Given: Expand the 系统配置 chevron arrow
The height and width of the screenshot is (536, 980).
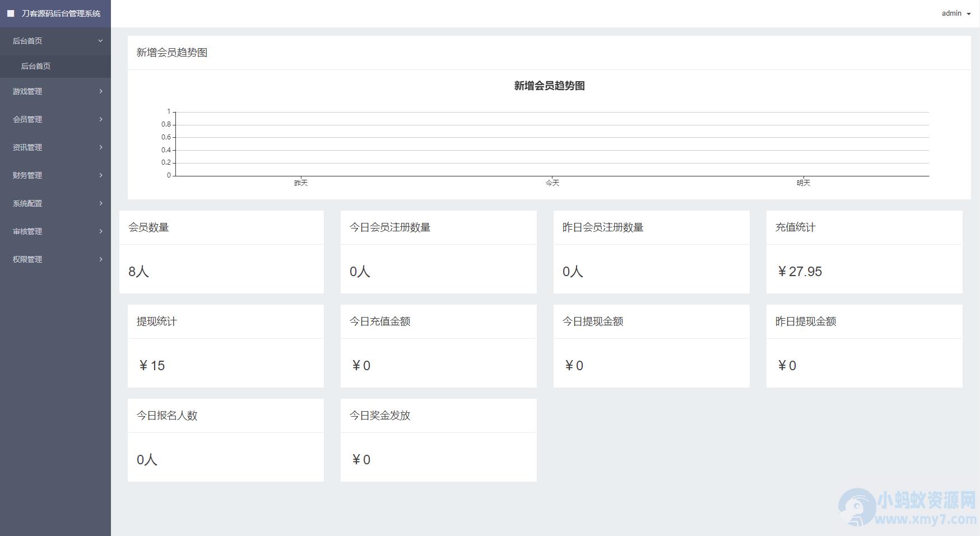Looking at the screenshot, I should click(x=101, y=203).
